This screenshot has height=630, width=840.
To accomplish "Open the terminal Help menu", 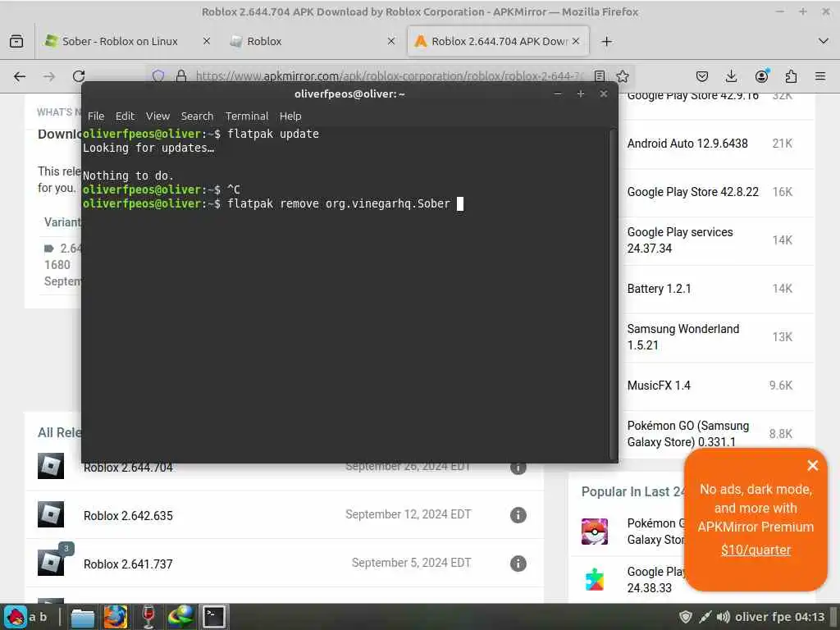I will point(290,116).
